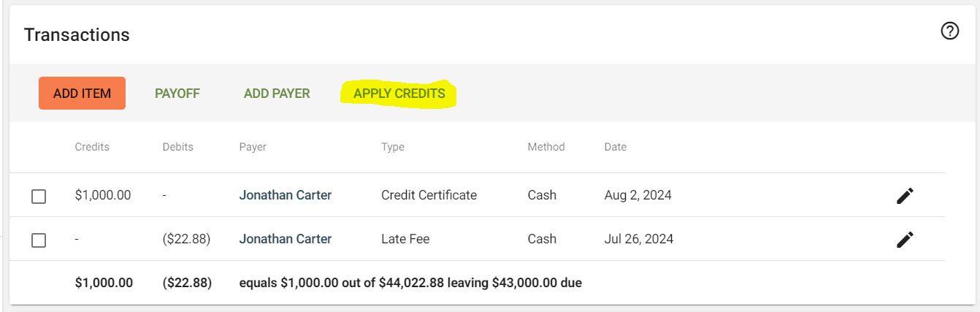Screen dimensions: 980x312
Task: Open the PAYOFF option
Action: pyautogui.click(x=177, y=94)
